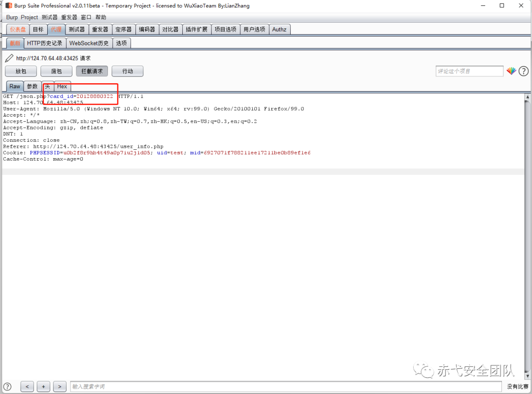Switch to the 目标 tab
Viewport: 532px width, 394px height.
[x=38, y=30]
